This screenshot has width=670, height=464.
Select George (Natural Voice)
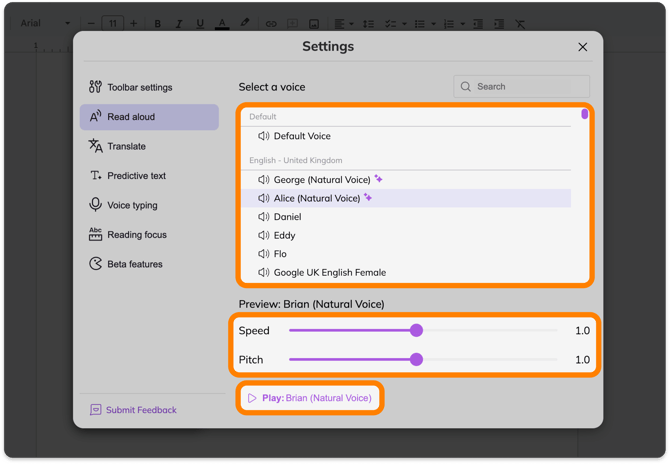coord(406,180)
